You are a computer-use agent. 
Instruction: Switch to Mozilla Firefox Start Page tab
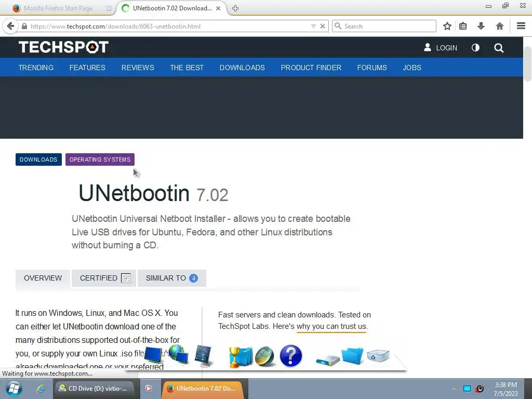[x=58, y=8]
